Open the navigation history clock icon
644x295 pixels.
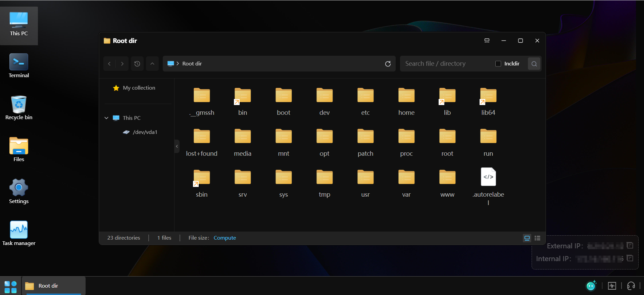(137, 64)
